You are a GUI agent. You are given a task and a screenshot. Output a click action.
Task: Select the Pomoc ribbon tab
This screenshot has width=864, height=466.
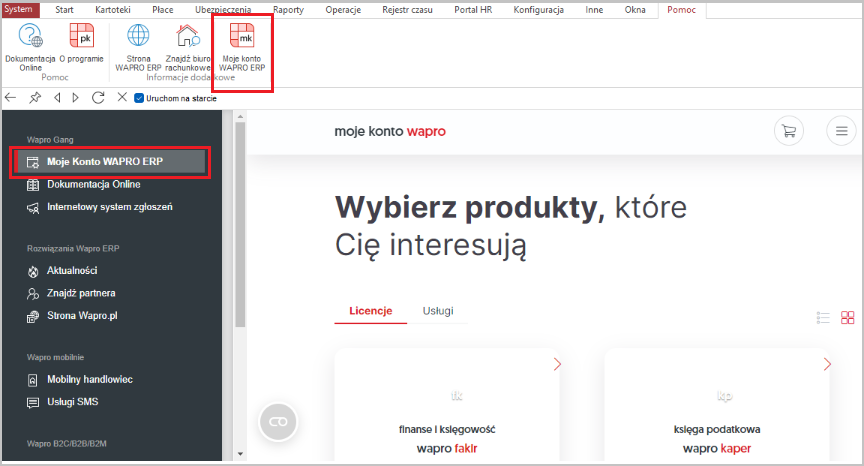point(682,10)
